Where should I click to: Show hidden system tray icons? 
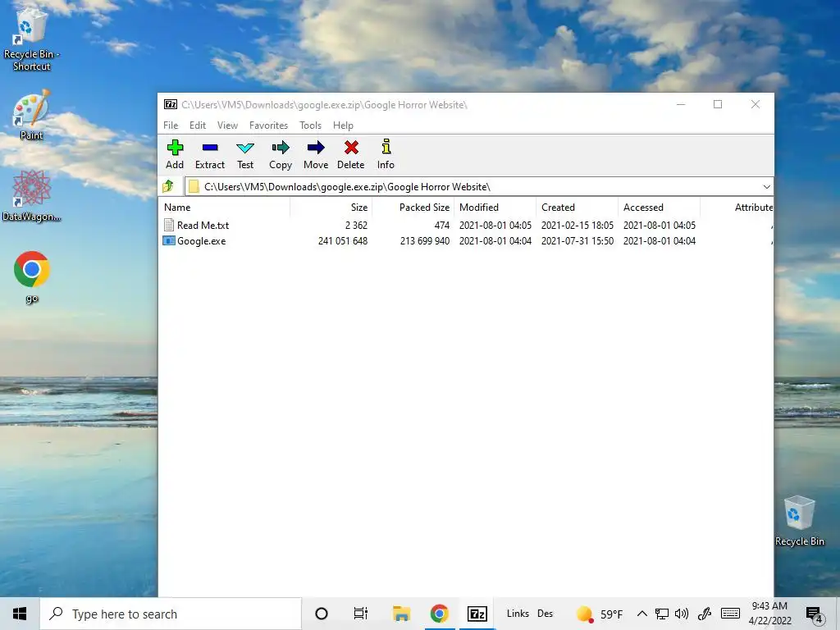point(641,614)
